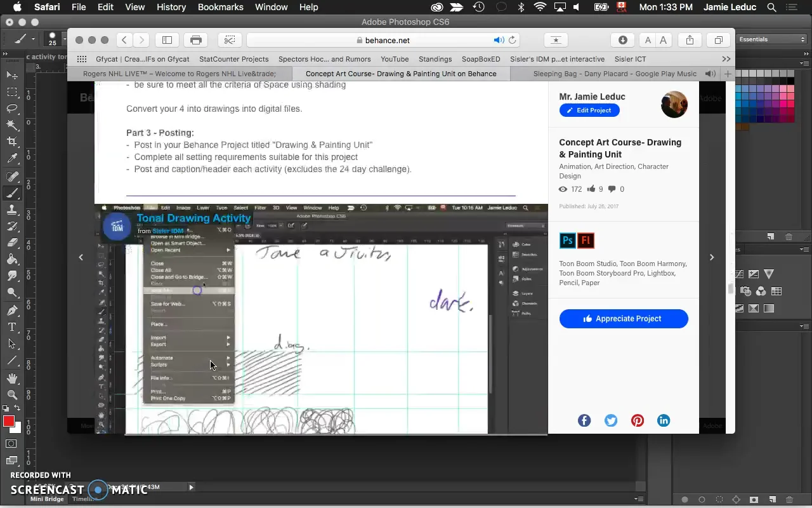812x508 pixels.
Task: Click the red foreground color swatch
Action: coord(8,422)
